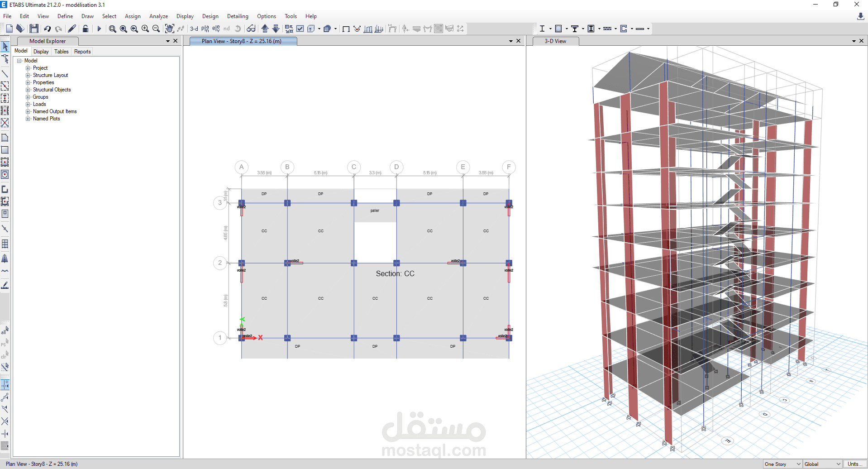
Task: Open the Define menu
Action: coord(65,16)
